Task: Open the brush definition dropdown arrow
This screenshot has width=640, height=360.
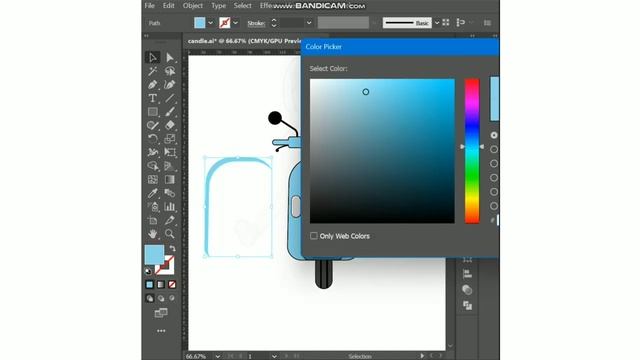Action: click(437, 23)
